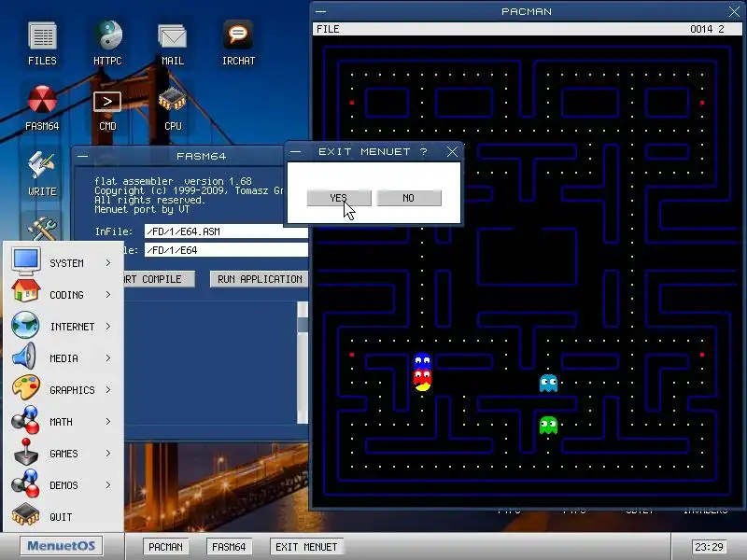Click the MenuetOS start button
This screenshot has width=747, height=560.
point(62,546)
